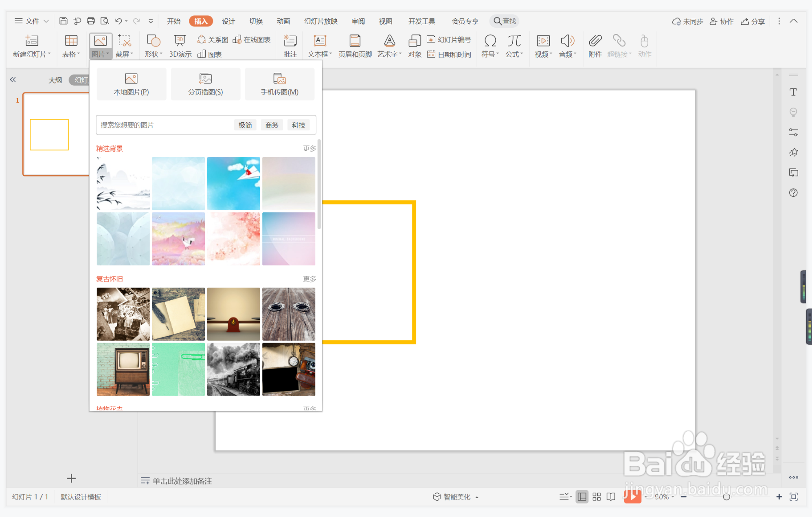Expand the 形状 shapes dropdown

(x=154, y=54)
